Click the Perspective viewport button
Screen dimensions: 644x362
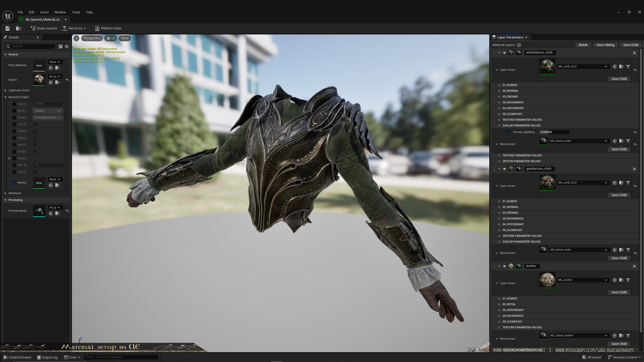click(92, 38)
